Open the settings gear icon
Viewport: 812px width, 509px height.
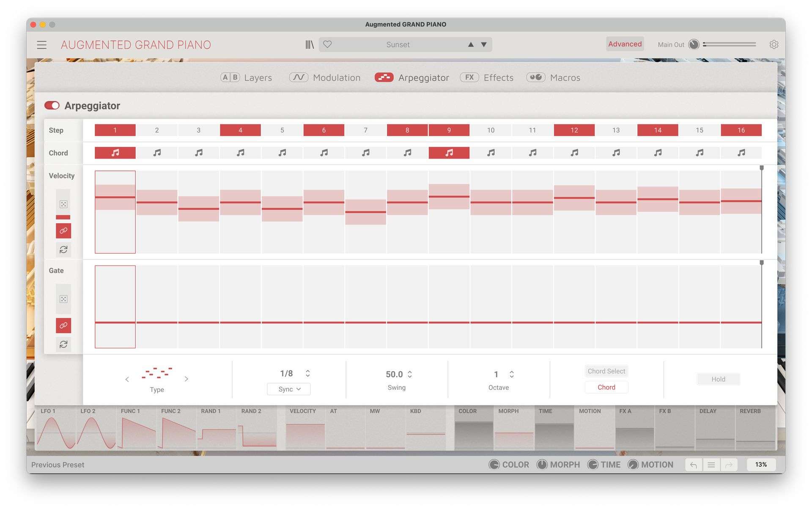(774, 44)
